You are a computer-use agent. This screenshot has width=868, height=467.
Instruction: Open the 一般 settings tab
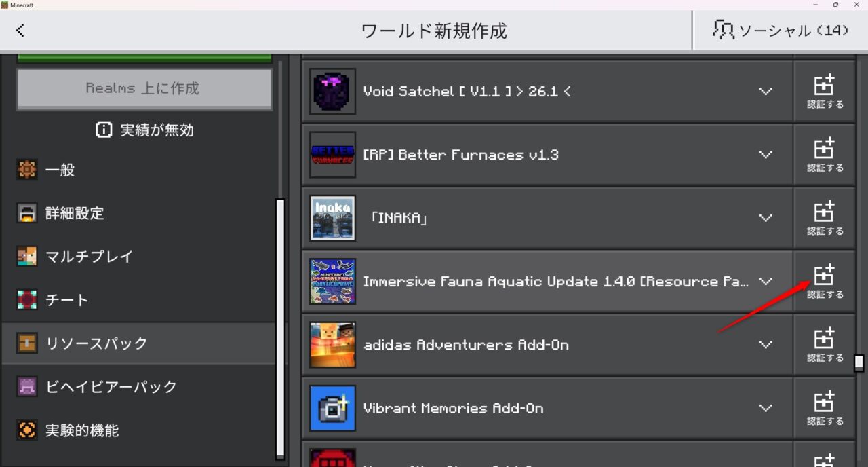pyautogui.click(x=139, y=170)
